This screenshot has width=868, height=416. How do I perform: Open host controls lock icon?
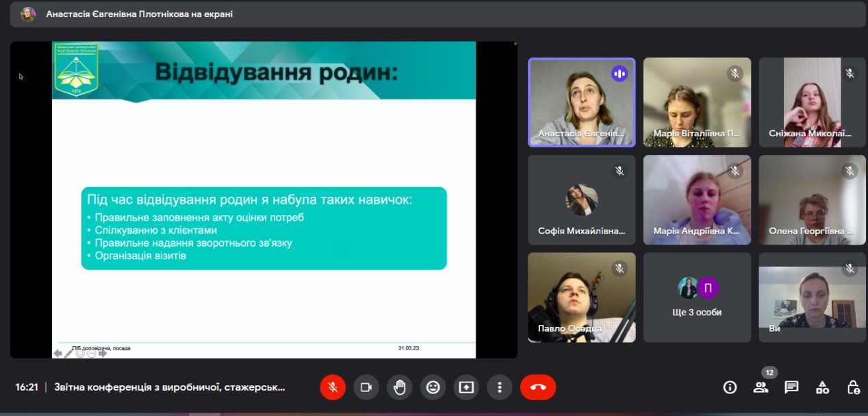click(853, 387)
